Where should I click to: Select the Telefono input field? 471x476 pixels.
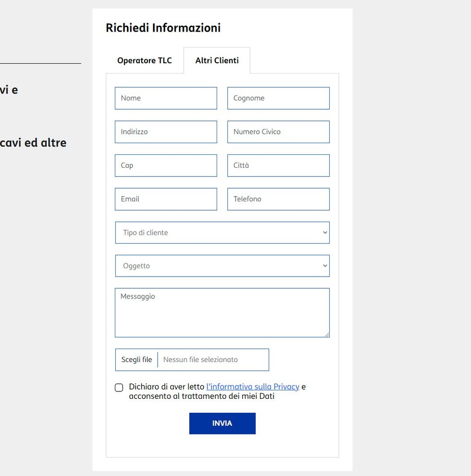278,199
